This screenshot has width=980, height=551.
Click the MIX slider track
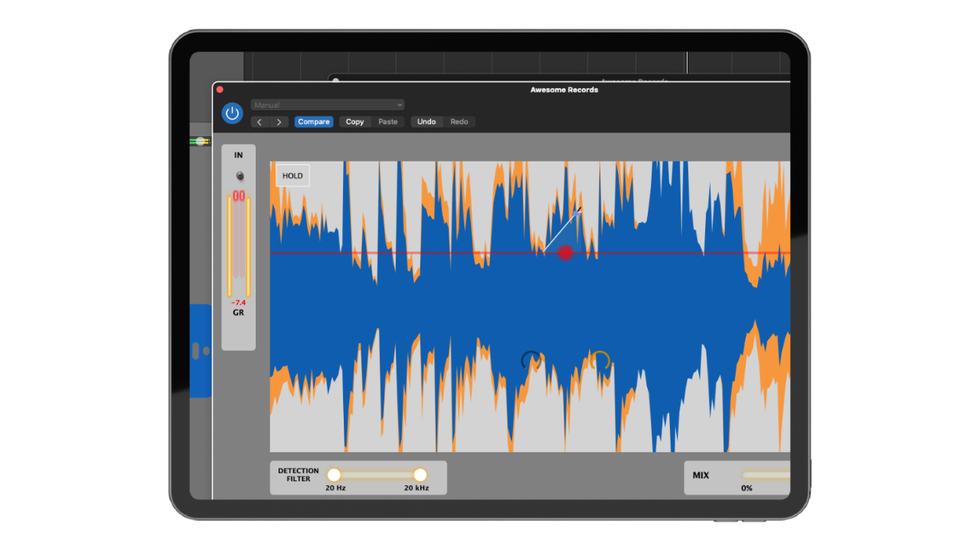pos(766,474)
